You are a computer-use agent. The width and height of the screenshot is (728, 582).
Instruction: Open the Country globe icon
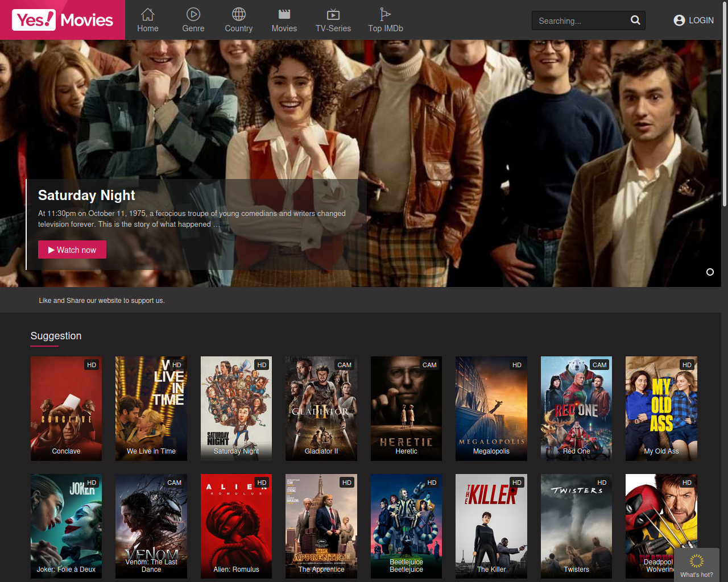tap(239, 14)
